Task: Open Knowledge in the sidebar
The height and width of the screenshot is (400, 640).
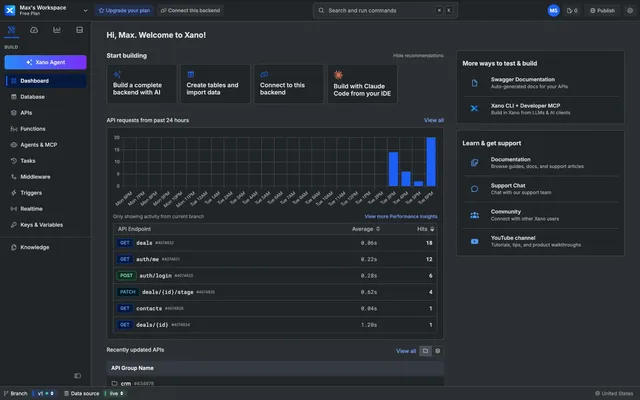Action: [x=46, y=247]
